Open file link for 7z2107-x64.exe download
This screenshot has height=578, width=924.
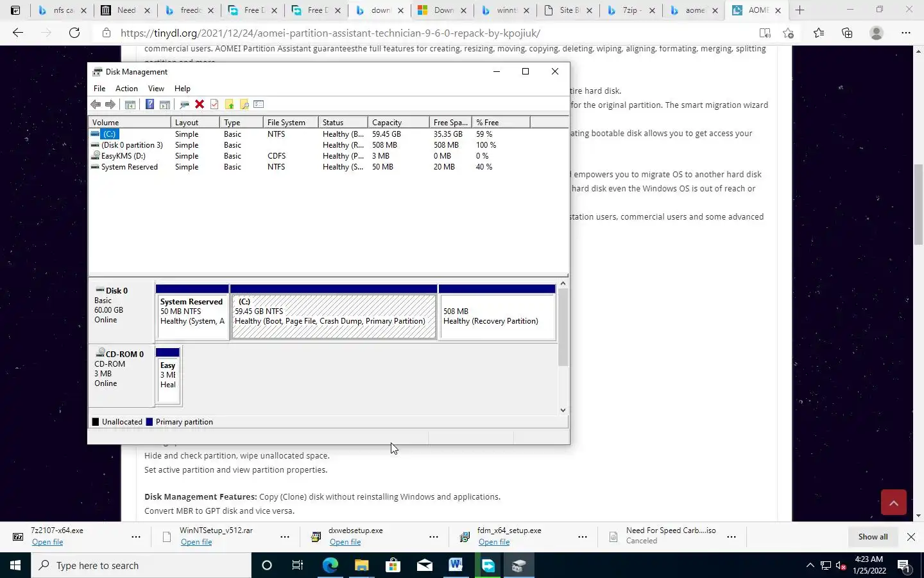point(47,542)
